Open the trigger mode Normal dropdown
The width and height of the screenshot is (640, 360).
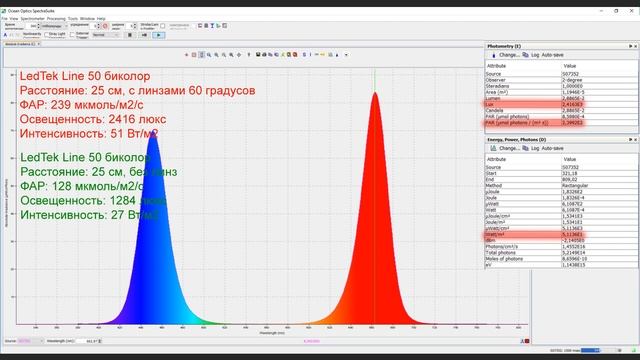pos(105,35)
